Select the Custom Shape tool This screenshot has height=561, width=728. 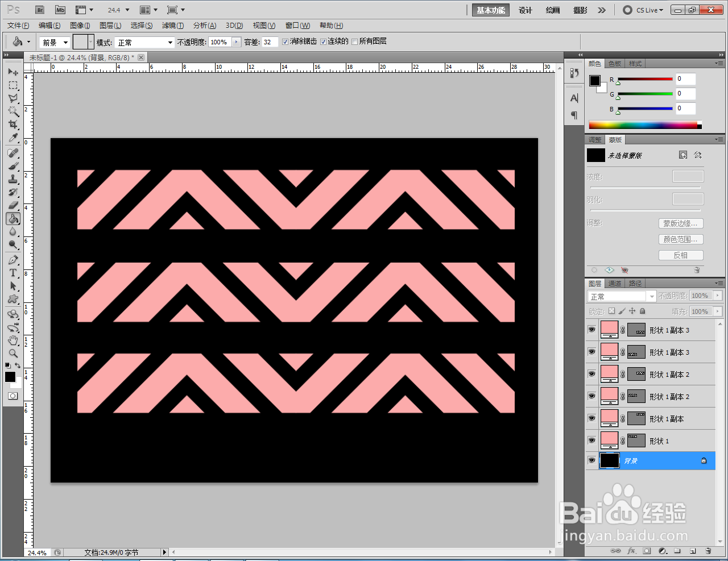pyautogui.click(x=13, y=299)
